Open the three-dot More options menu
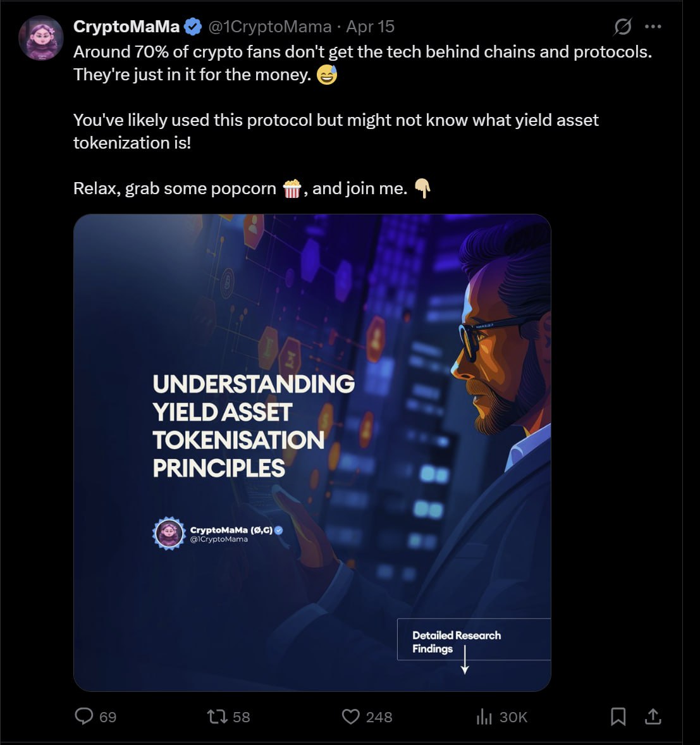Screen dimensions: 700x745 (x=653, y=27)
